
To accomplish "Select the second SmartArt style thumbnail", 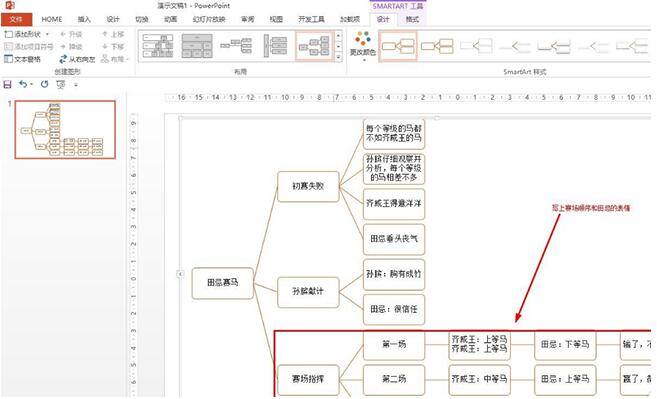I will [437, 46].
